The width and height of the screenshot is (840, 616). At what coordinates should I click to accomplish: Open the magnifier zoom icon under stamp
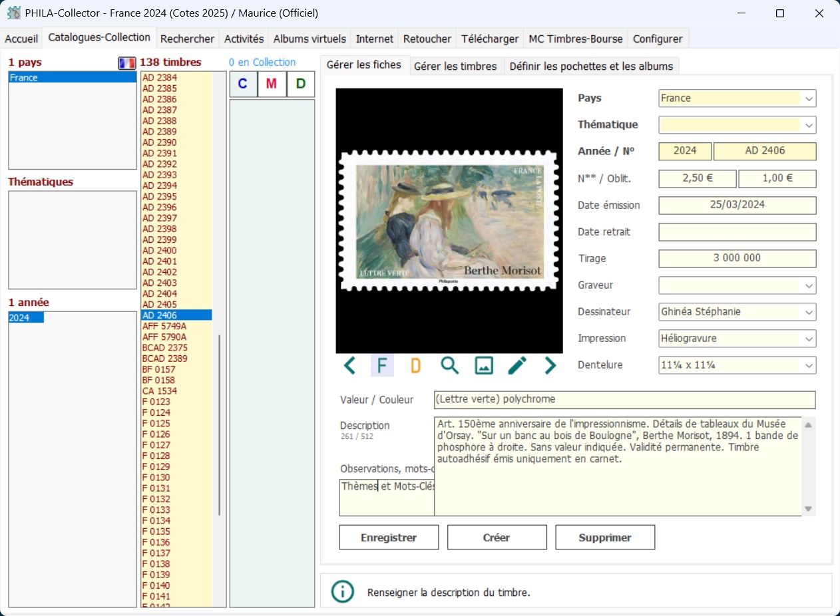(450, 365)
